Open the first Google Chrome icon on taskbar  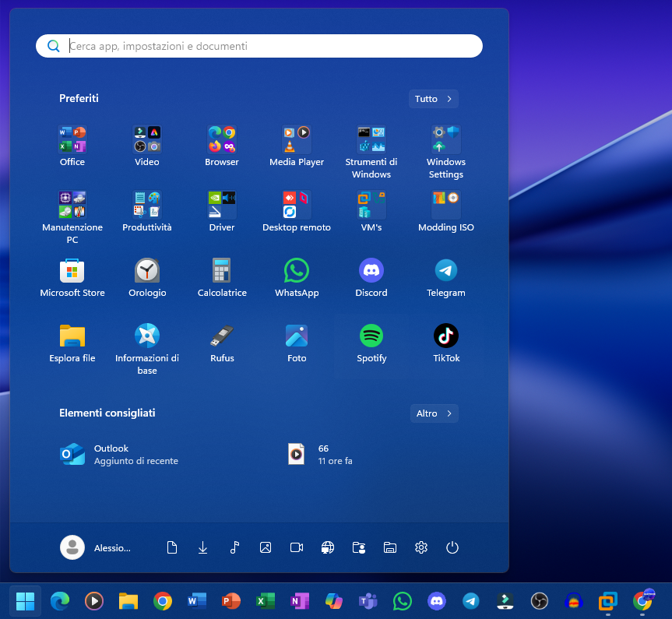(x=163, y=601)
